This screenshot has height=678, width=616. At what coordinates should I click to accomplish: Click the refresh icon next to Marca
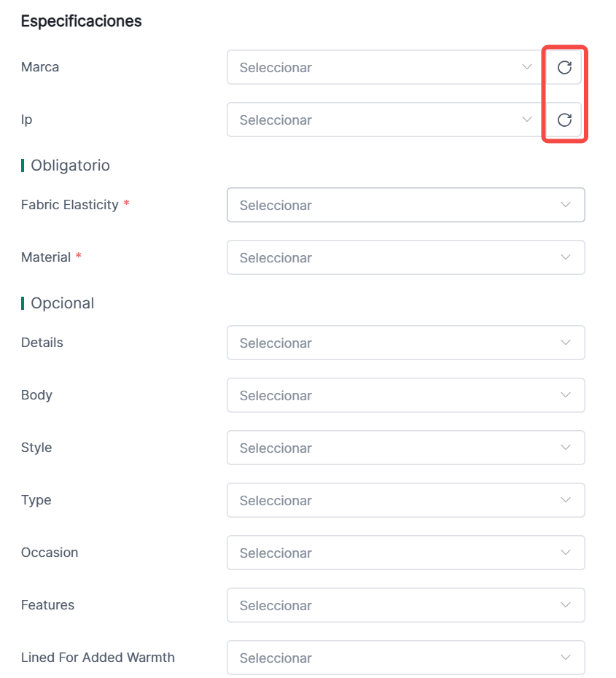tap(564, 68)
